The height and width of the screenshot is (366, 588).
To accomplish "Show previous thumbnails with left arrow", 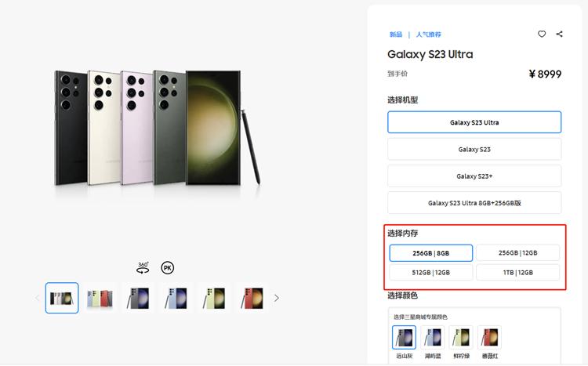I will 36,298.
